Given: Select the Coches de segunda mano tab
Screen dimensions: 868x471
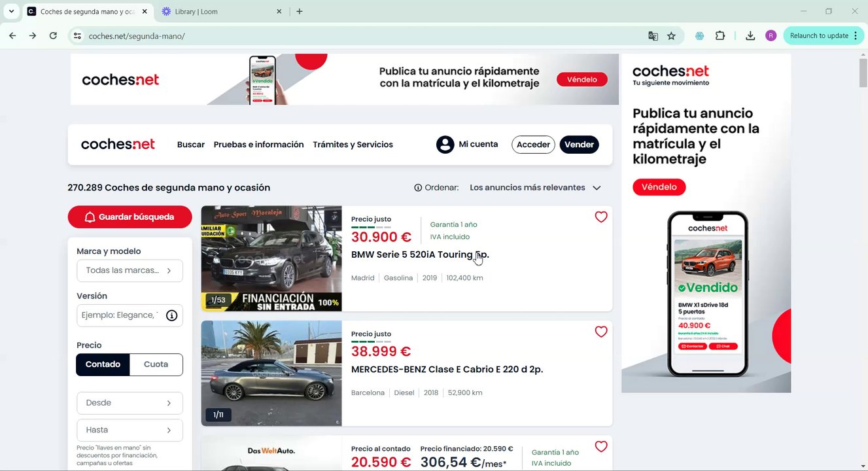Looking at the screenshot, I should point(88,11).
